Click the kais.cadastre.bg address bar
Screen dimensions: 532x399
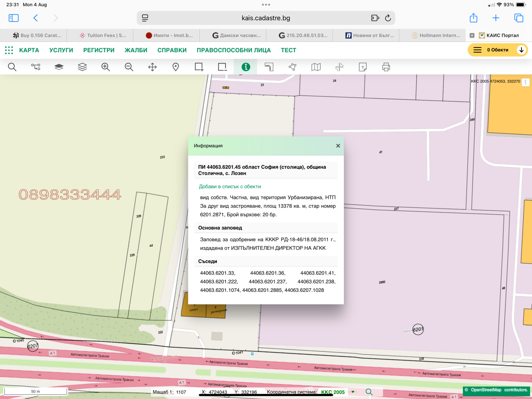point(266,18)
